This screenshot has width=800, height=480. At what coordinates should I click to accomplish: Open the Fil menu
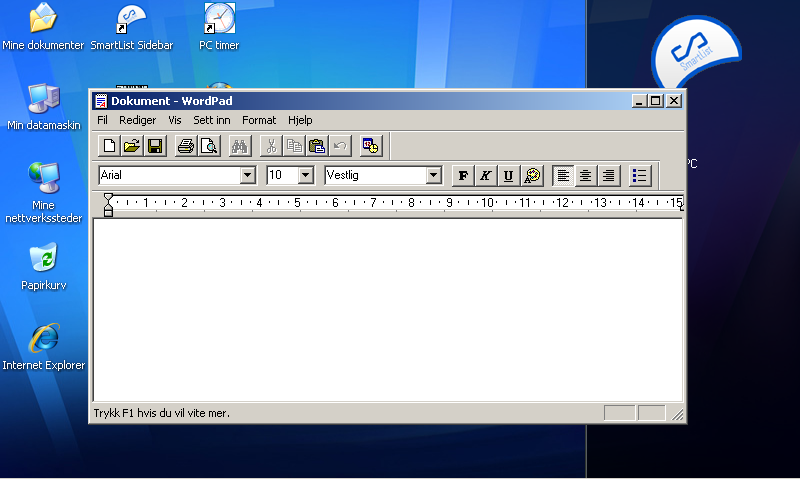[103, 120]
